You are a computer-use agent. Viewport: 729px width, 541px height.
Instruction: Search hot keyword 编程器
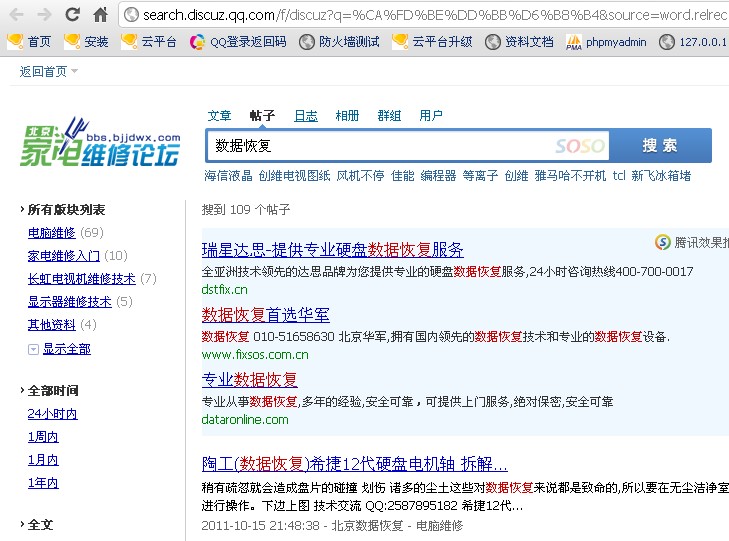tap(438, 176)
